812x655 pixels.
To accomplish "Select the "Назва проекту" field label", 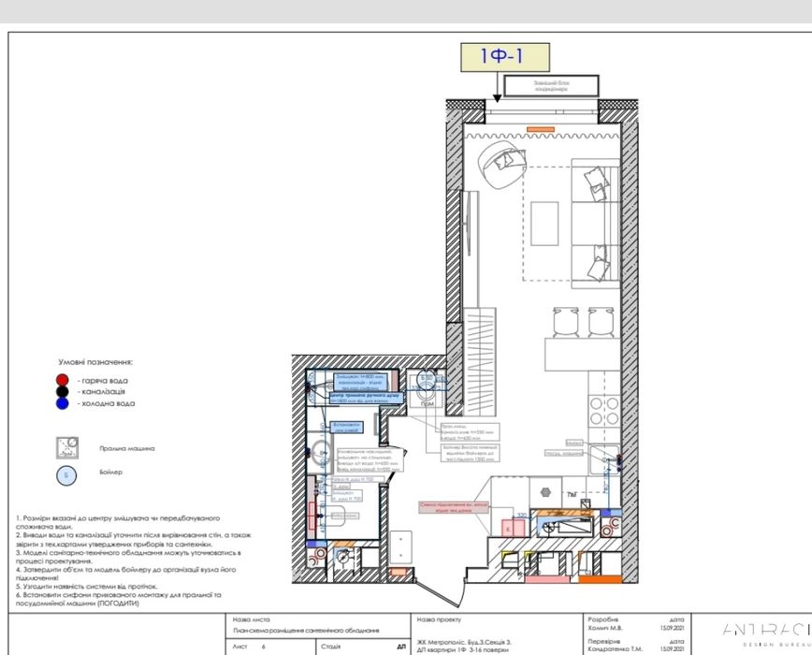I will pyautogui.click(x=439, y=619).
